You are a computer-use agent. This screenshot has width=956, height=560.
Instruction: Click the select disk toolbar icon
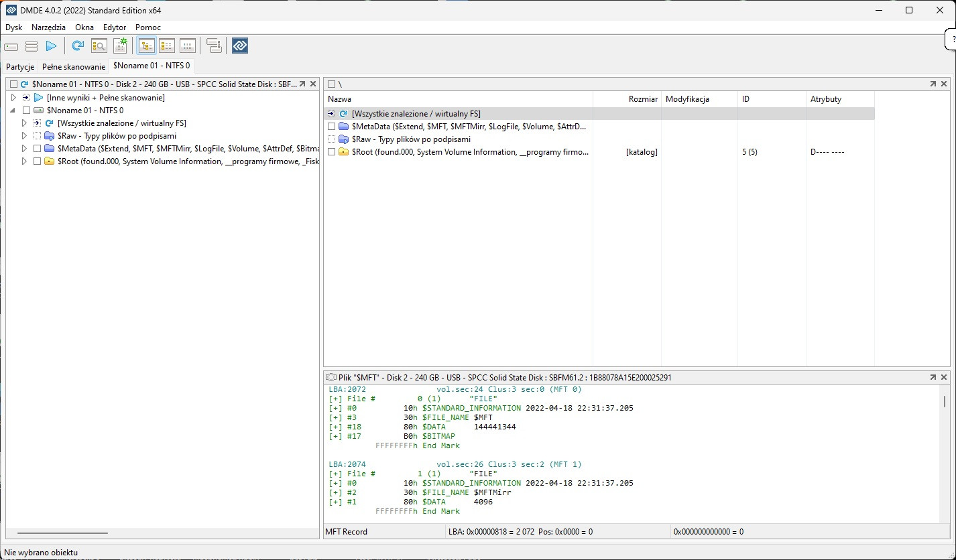(x=11, y=46)
